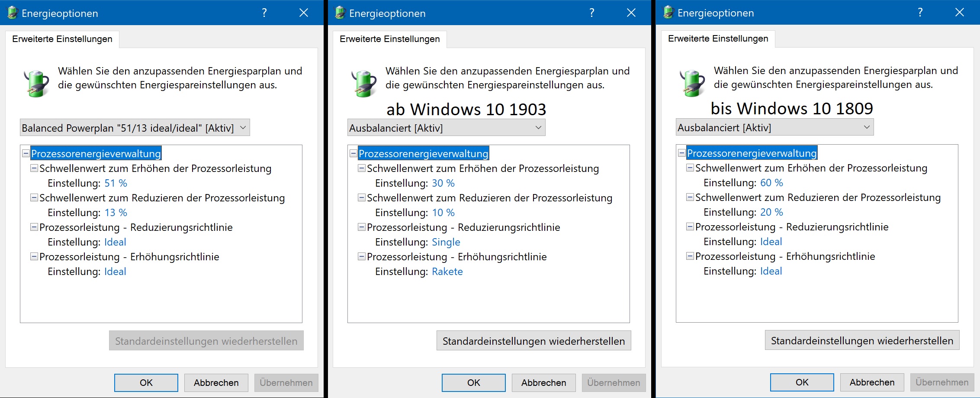980x398 pixels.
Task: Click the battery title bar icon of the middle window
Action: tap(340, 13)
